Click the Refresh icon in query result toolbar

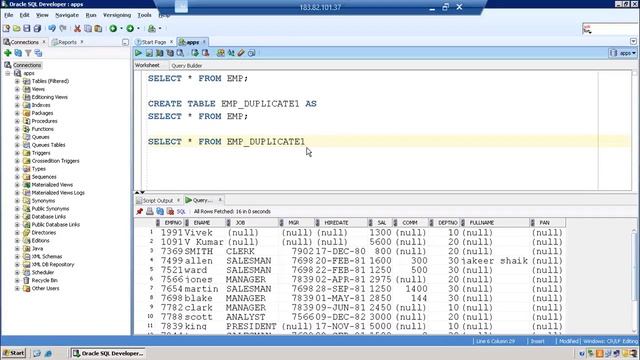click(160, 211)
